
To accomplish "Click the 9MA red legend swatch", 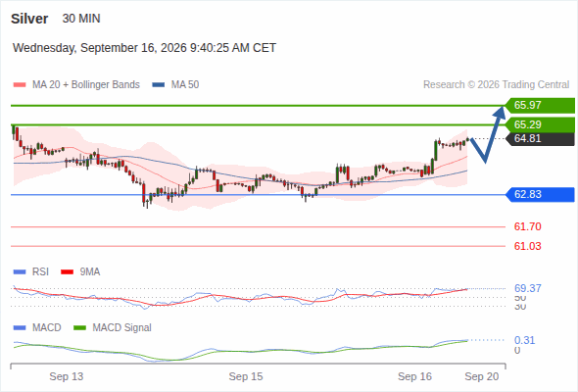I will coord(67,272).
